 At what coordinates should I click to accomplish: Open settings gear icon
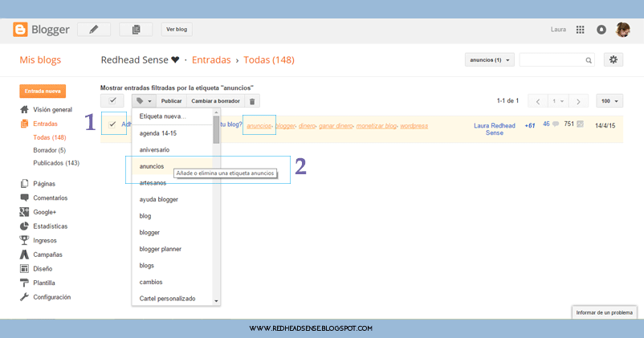(613, 60)
